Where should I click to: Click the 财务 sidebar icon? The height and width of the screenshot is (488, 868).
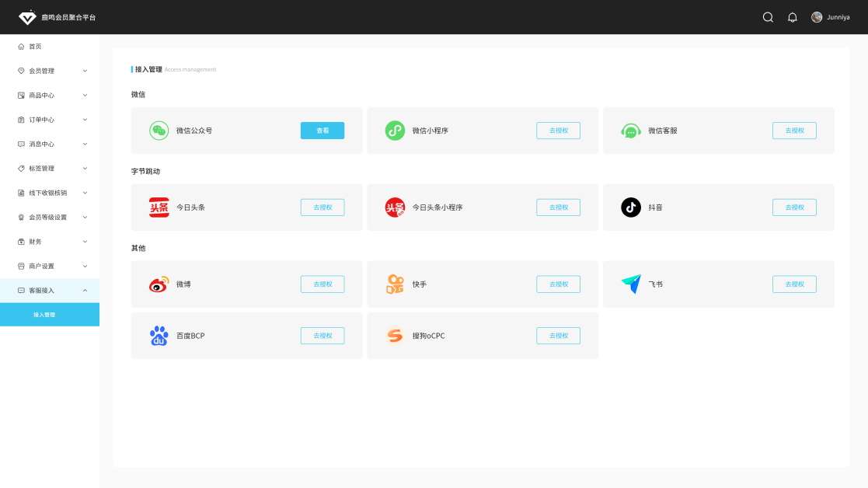point(21,241)
